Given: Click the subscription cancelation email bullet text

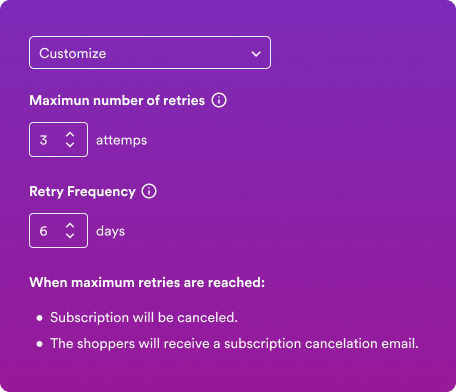Looking at the screenshot, I should (234, 344).
